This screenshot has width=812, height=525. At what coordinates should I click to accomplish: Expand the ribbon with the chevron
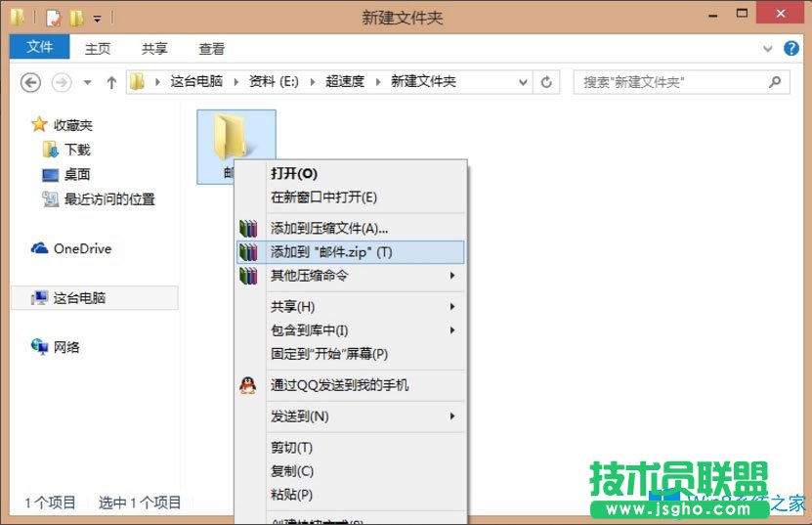tap(767, 49)
